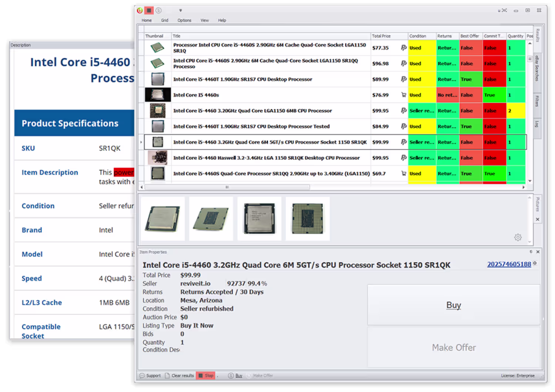The height and width of the screenshot is (392, 555).
Task: Click the large Buy button
Action: tap(454, 305)
